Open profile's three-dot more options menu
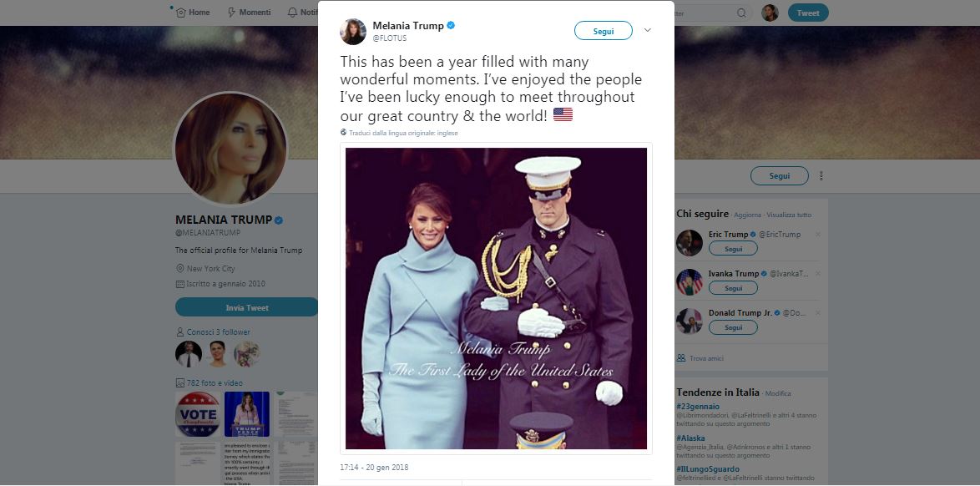Screen dimensions: 980x486 pos(821,176)
